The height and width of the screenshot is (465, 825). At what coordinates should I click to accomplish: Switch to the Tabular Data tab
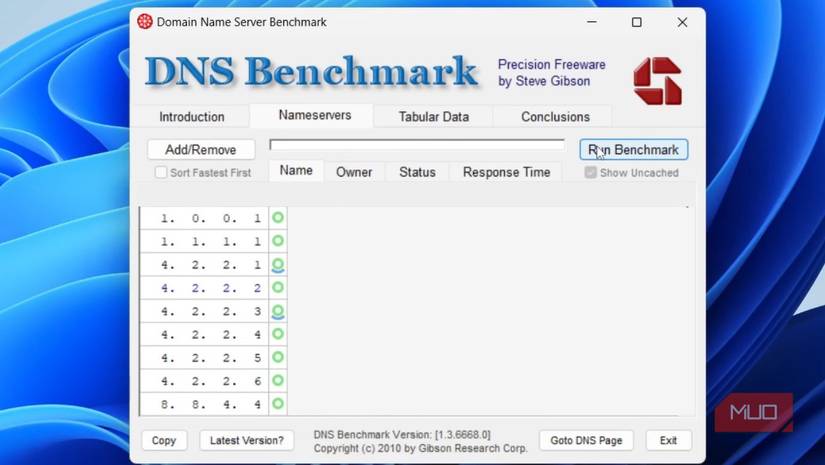[434, 116]
